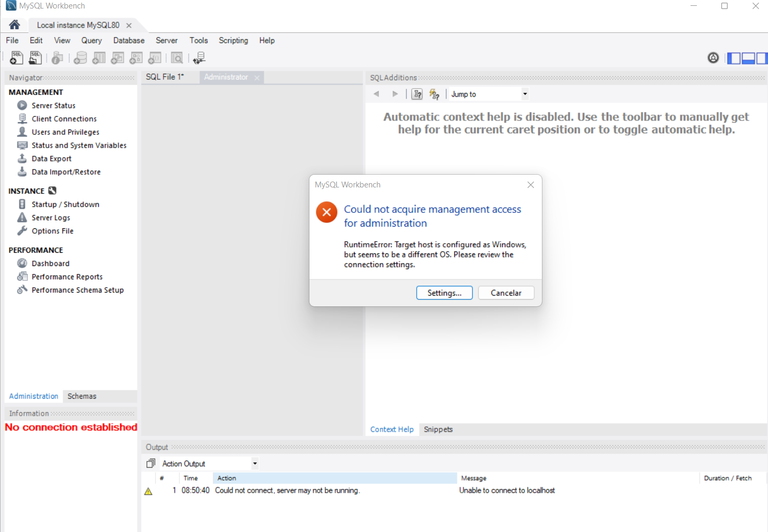Open the Help menu

[267, 40]
